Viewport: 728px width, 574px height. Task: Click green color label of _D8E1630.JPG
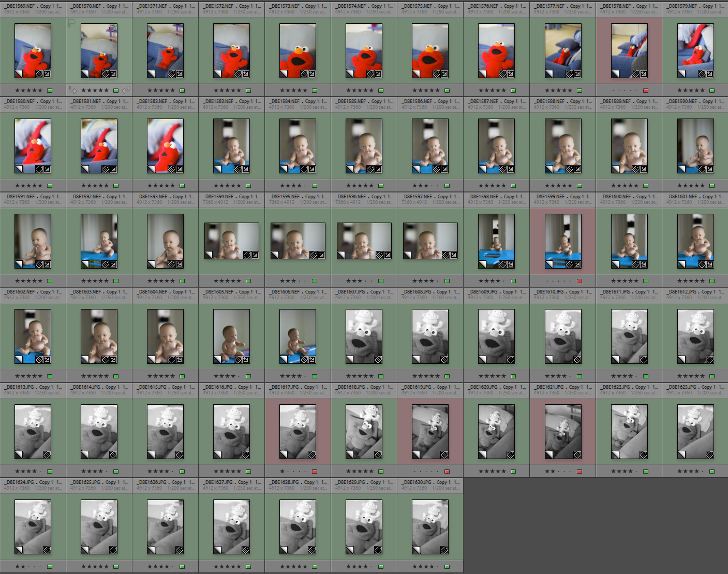pyautogui.click(x=447, y=567)
